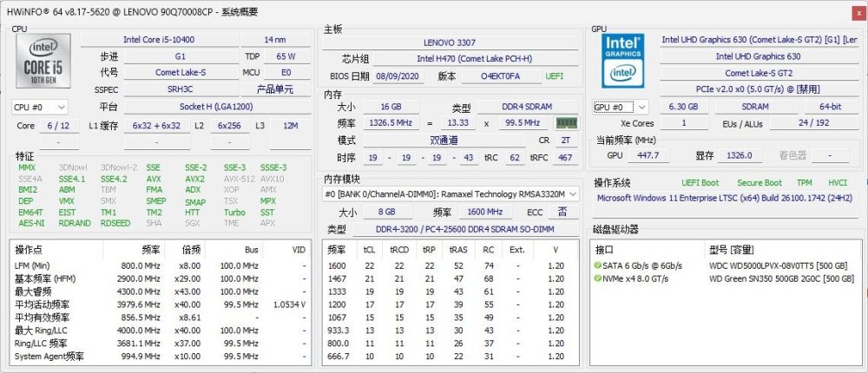Click the green status icon for NVMe drive
868x373 pixels.
pyautogui.click(x=597, y=279)
